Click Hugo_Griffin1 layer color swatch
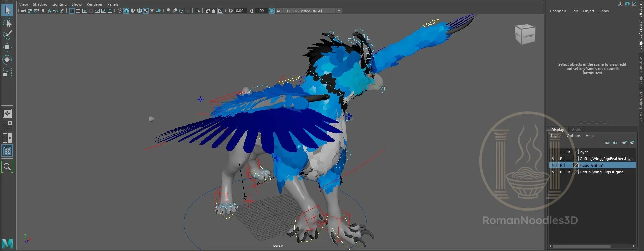The width and height of the screenshot is (644, 251). tap(576, 165)
